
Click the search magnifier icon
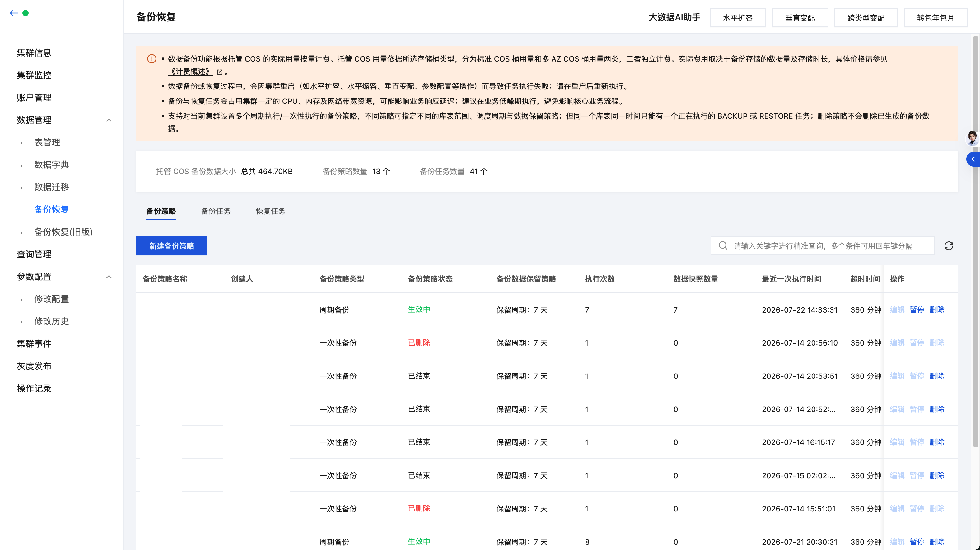click(x=723, y=245)
